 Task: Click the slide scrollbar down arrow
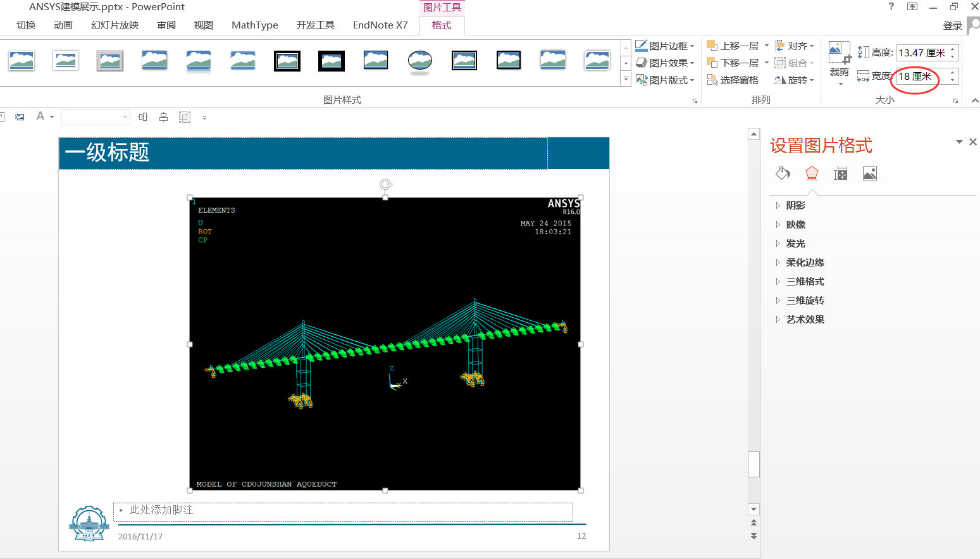(x=754, y=509)
